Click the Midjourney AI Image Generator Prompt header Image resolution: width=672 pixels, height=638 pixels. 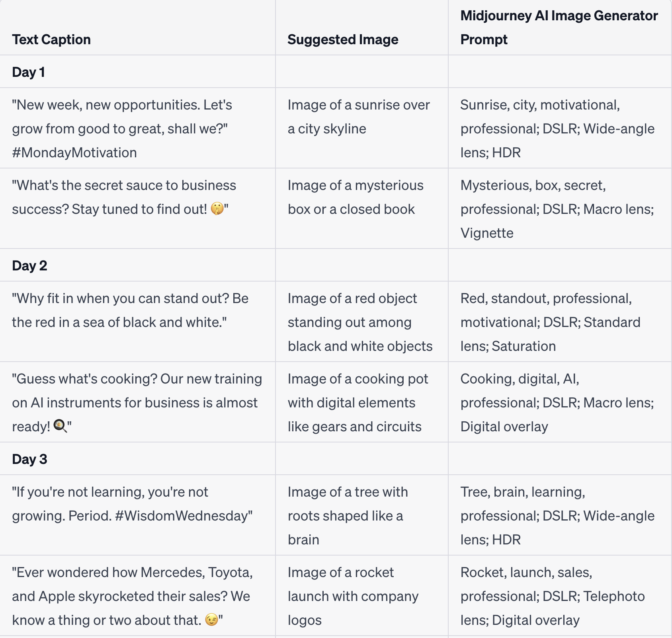click(559, 27)
